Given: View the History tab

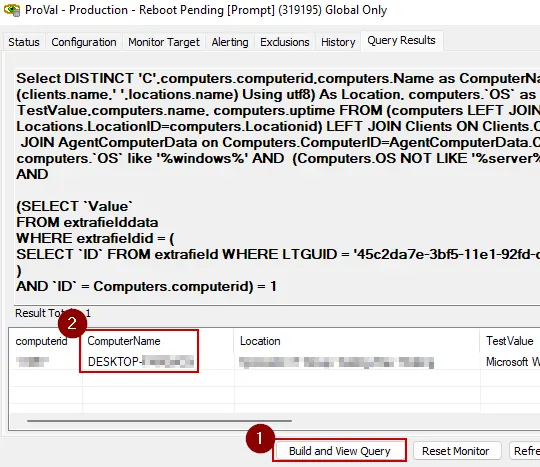Looking at the screenshot, I should tap(338, 42).
